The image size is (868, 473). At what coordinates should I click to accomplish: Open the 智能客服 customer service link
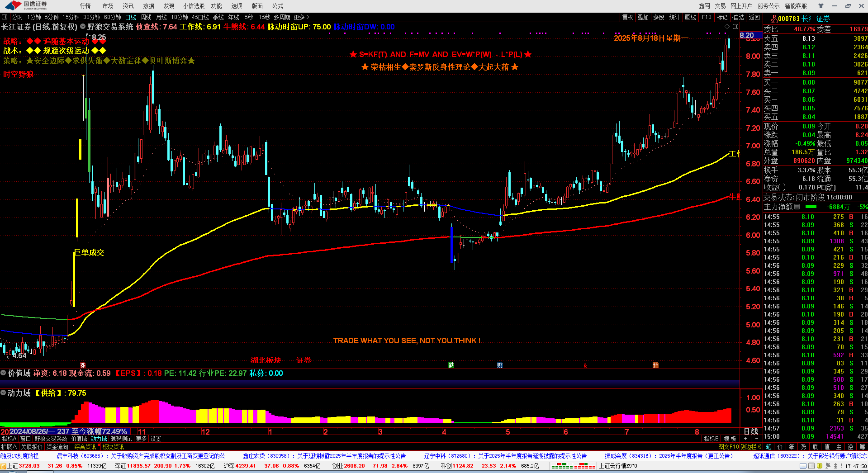[x=796, y=6]
